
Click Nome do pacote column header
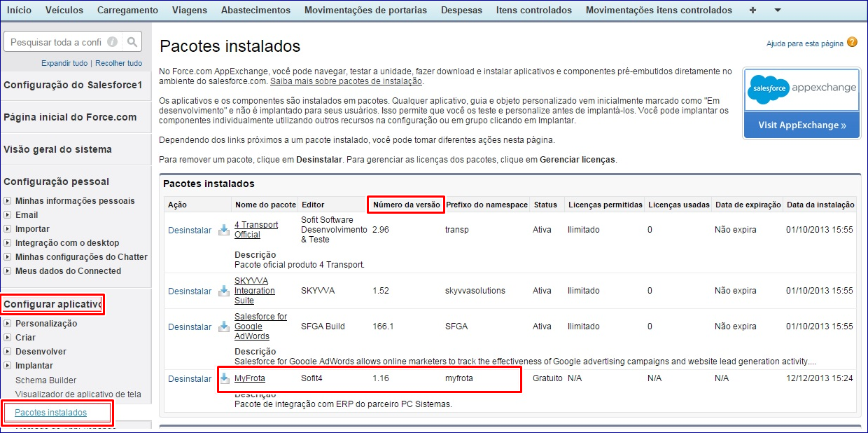pos(265,205)
